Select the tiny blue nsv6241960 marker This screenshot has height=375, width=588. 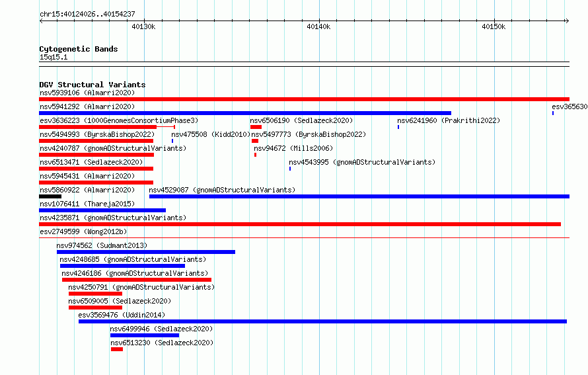coord(398,127)
